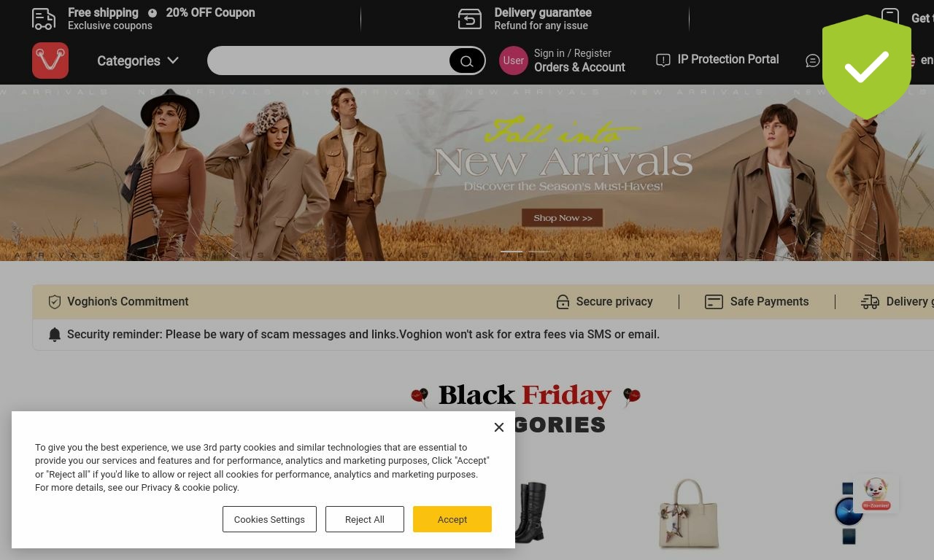Viewport: 934px width, 560px height.
Task: Open the chat message bubble icon
Action: tap(813, 61)
